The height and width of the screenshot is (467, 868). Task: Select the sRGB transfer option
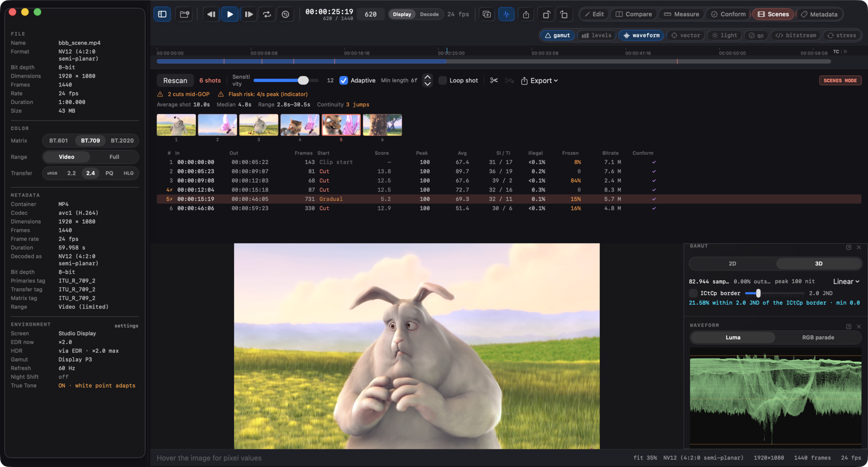52,173
